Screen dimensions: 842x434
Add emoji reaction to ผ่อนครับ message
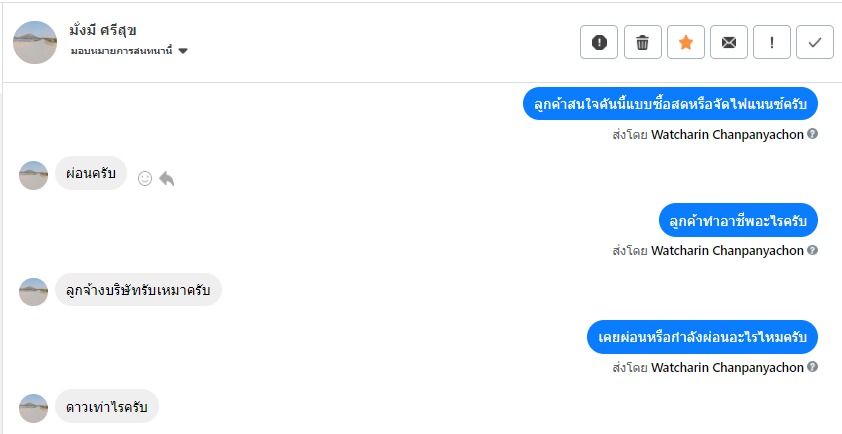pyautogui.click(x=145, y=178)
